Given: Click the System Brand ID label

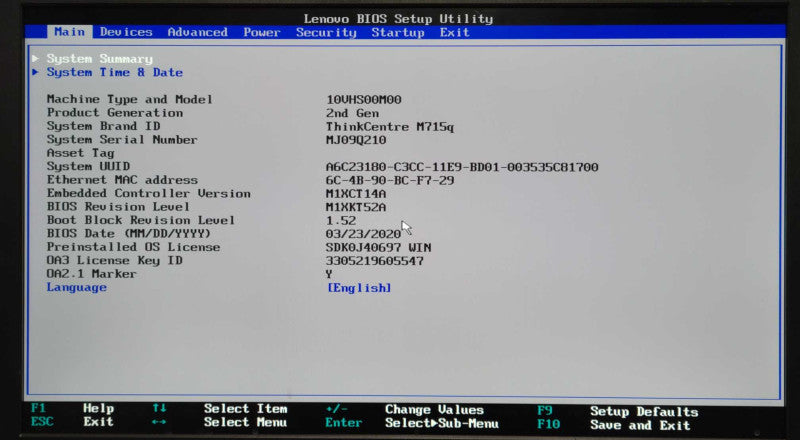Looking at the screenshot, I should [104, 126].
